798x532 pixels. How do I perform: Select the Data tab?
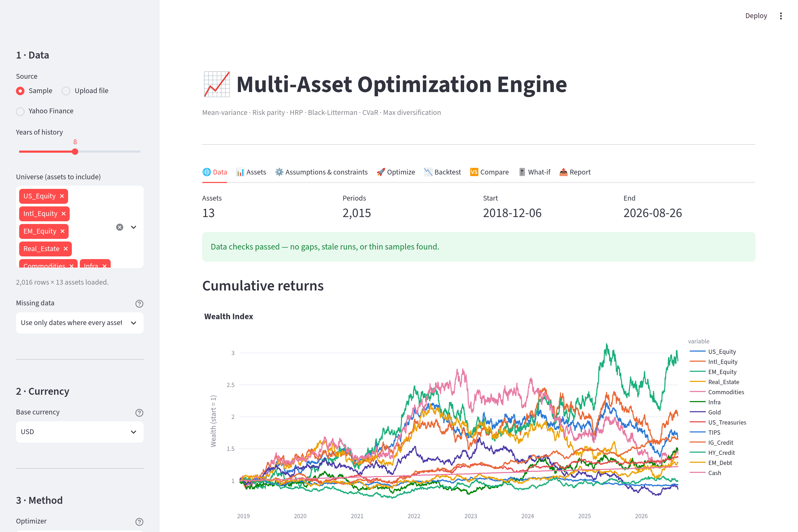(215, 172)
